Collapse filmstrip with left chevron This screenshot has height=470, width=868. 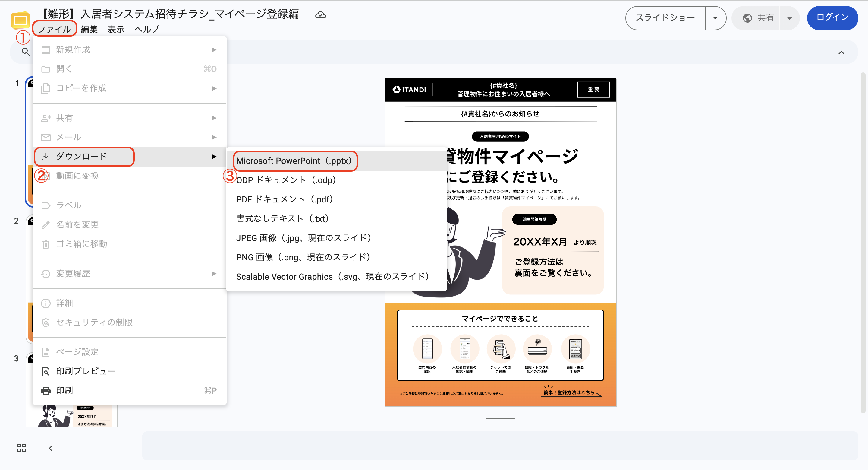51,448
